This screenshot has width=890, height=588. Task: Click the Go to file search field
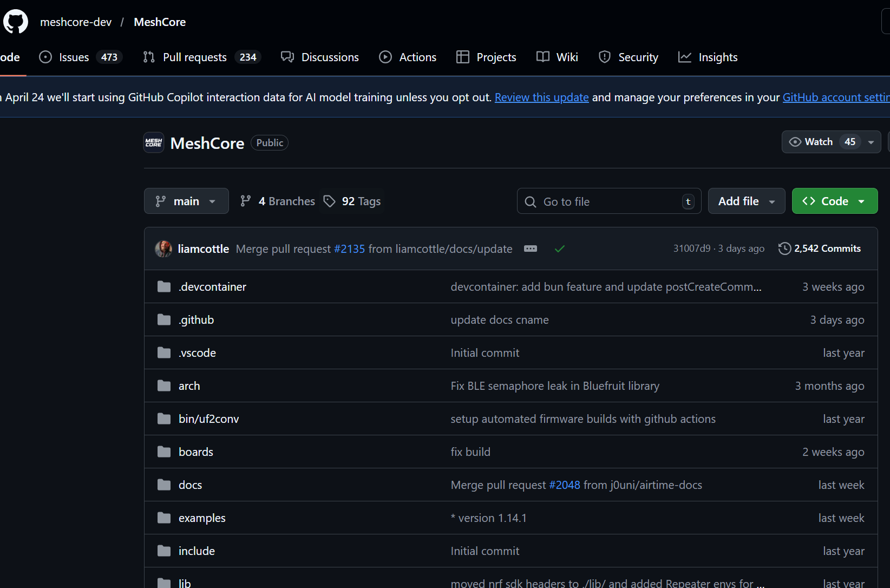(x=609, y=201)
